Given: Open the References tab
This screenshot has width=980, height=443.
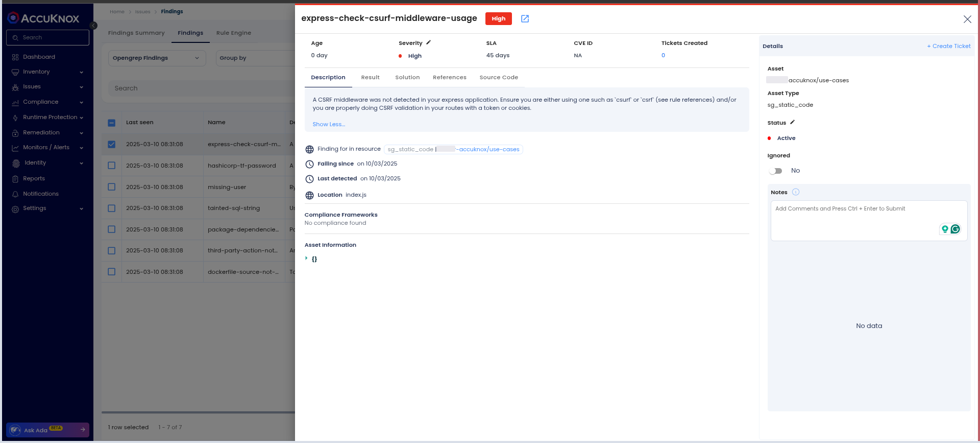Looking at the screenshot, I should click(450, 77).
